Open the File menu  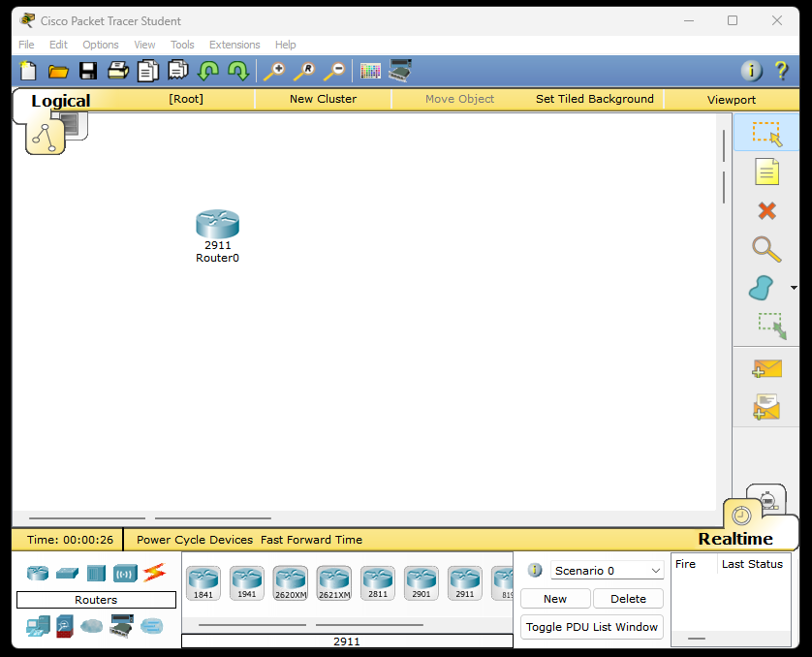pos(26,45)
